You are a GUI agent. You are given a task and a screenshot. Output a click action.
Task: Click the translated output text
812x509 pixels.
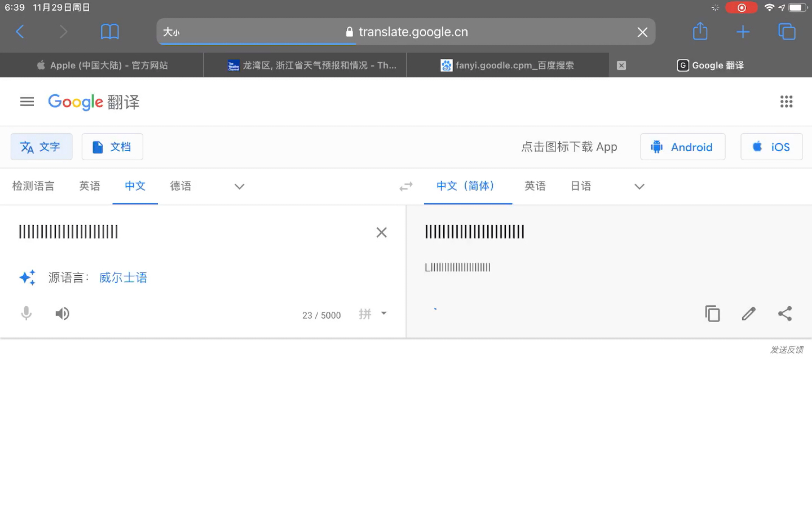475,232
